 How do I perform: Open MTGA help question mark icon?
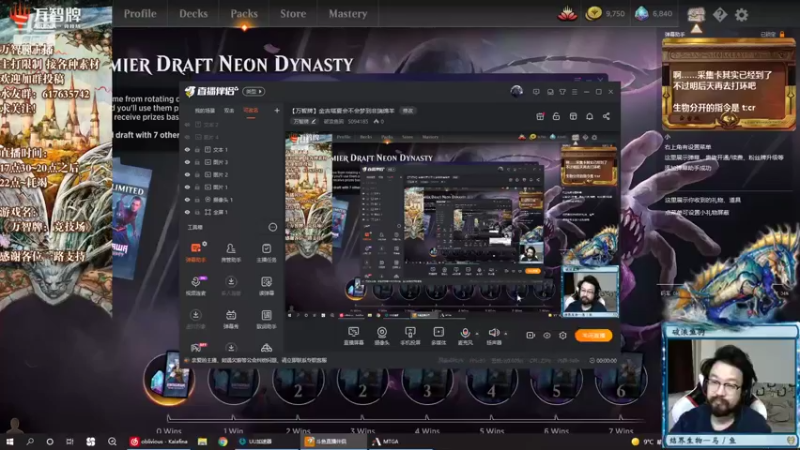click(x=720, y=14)
